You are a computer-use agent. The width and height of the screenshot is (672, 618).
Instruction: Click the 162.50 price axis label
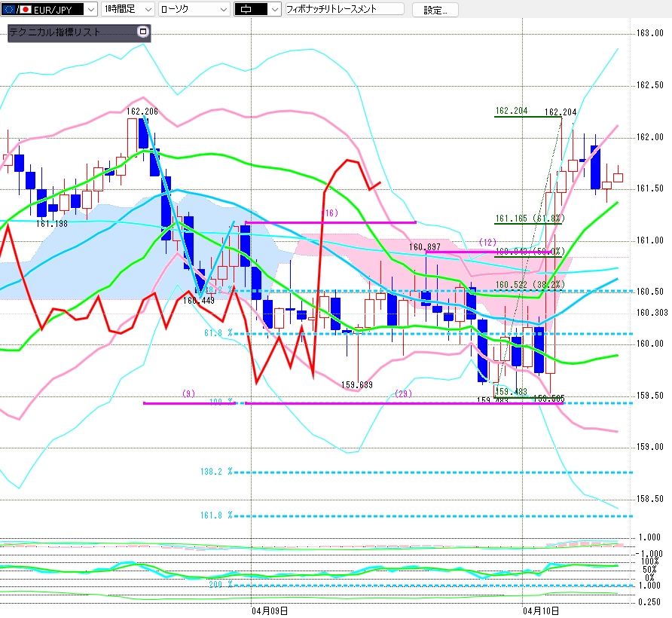pos(649,85)
